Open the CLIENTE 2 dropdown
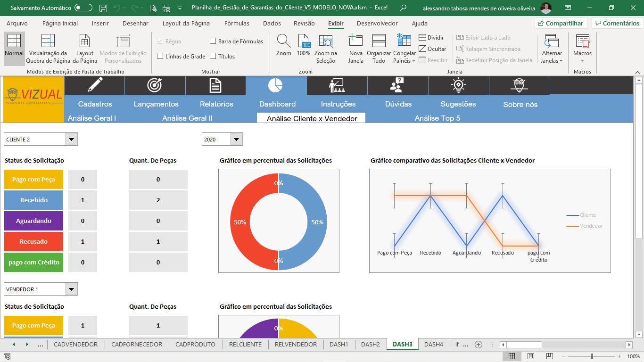 point(72,139)
